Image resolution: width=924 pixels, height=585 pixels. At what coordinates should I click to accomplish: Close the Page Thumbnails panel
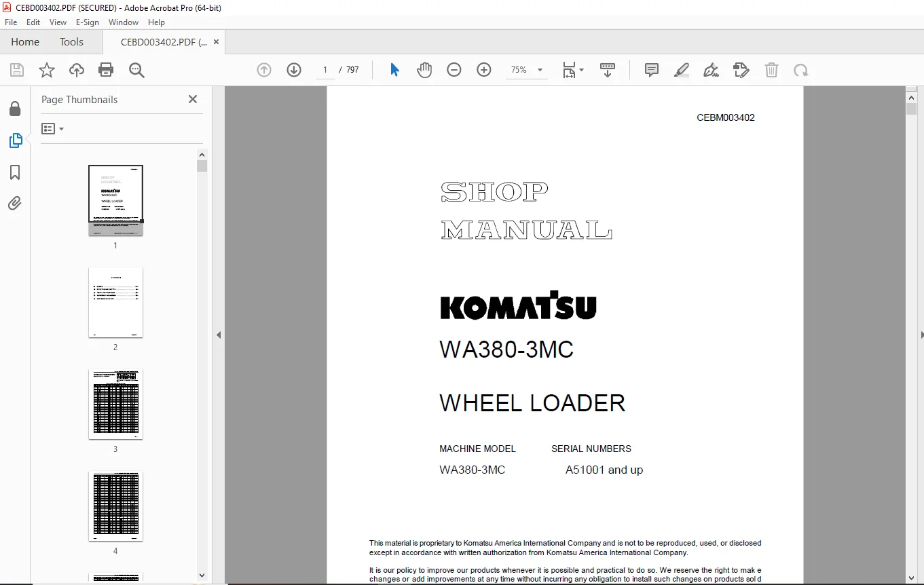coord(193,99)
